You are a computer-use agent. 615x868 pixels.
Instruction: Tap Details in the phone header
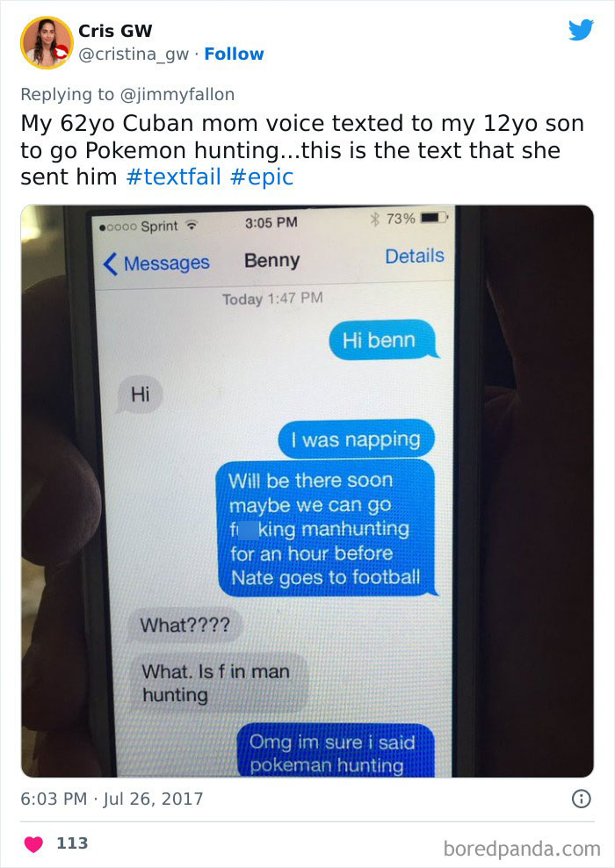click(x=415, y=257)
